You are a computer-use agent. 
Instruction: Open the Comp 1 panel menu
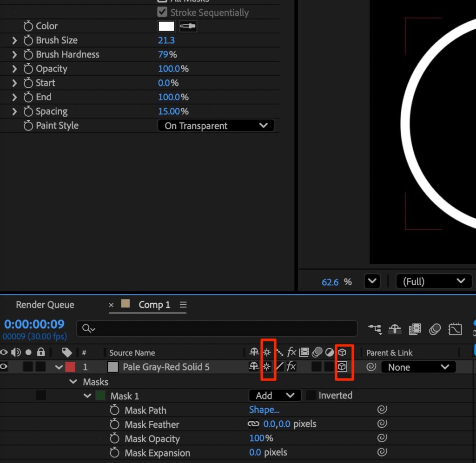point(183,305)
